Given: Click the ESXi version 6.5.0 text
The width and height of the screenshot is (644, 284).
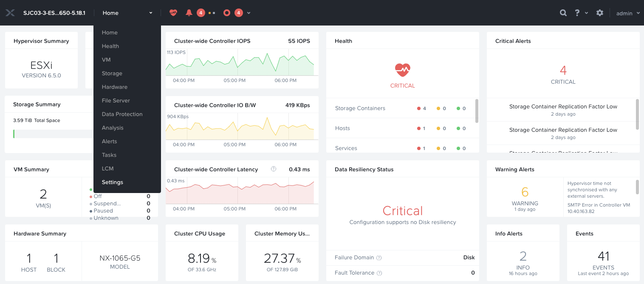Looking at the screenshot, I should click(x=41, y=70).
